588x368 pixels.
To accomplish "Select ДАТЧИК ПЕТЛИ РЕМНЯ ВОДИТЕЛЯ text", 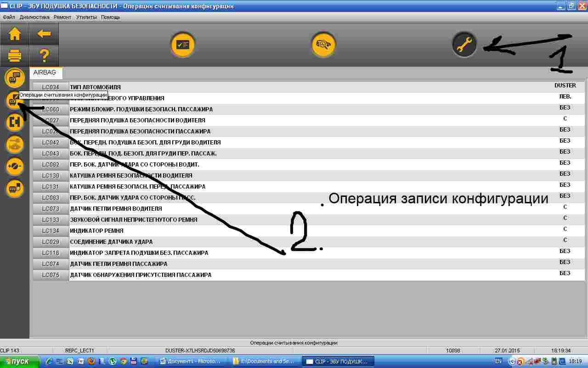I will pos(116,208).
